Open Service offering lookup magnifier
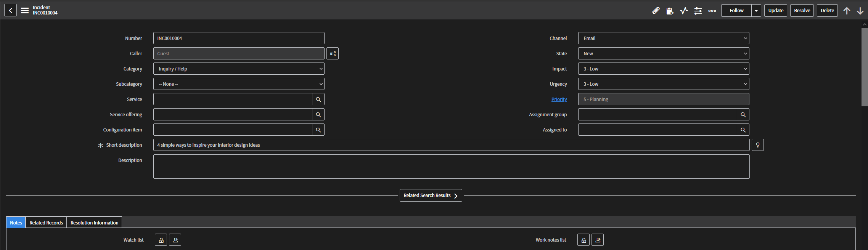This screenshot has width=868, height=250. click(x=318, y=114)
